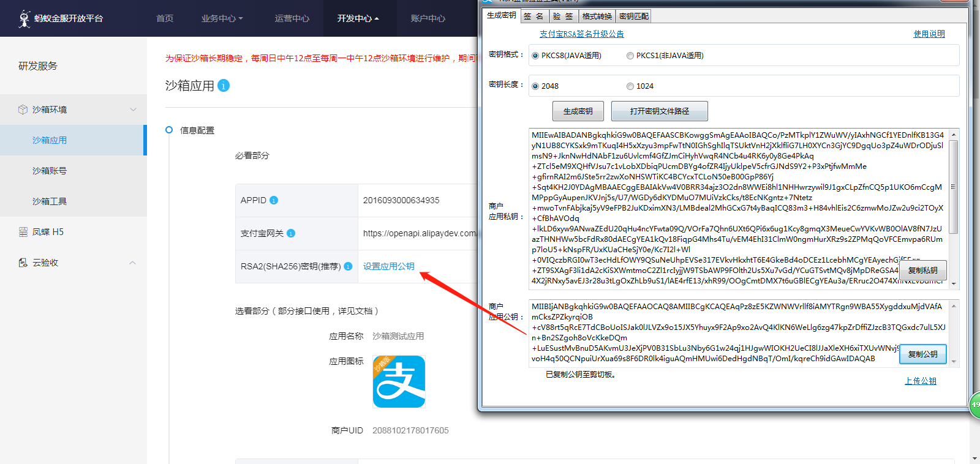
Task: Open the 支付宝RSA签名升级公告 link
Action: (x=582, y=34)
